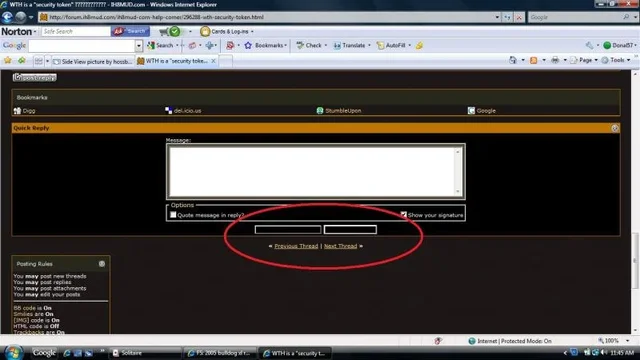Open the recent pages dropdown beside Forward

31,17
